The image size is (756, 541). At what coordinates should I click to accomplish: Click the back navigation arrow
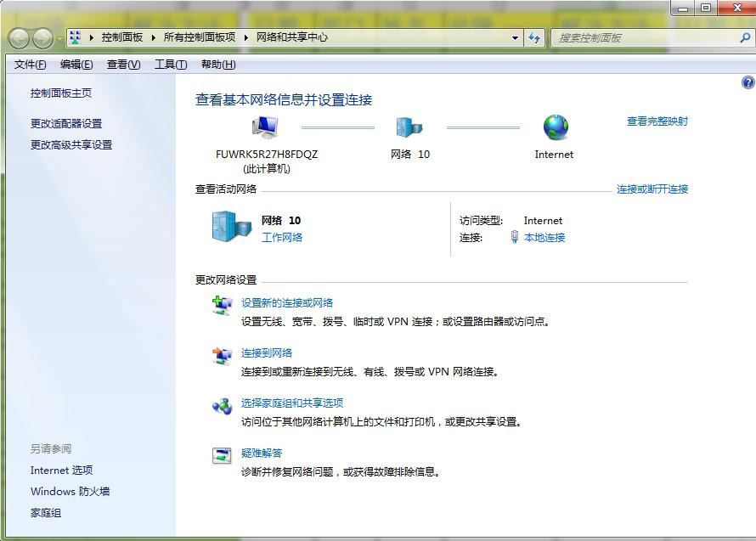[x=18, y=37]
